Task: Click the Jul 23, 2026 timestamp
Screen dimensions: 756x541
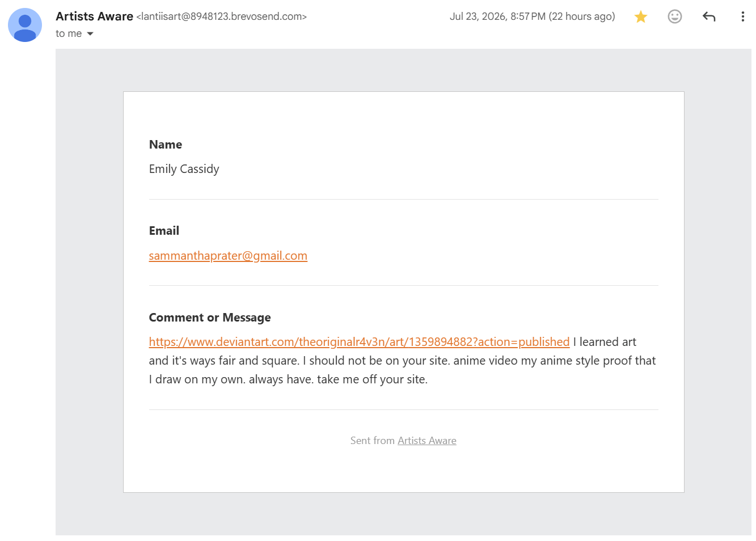Action: coord(532,16)
